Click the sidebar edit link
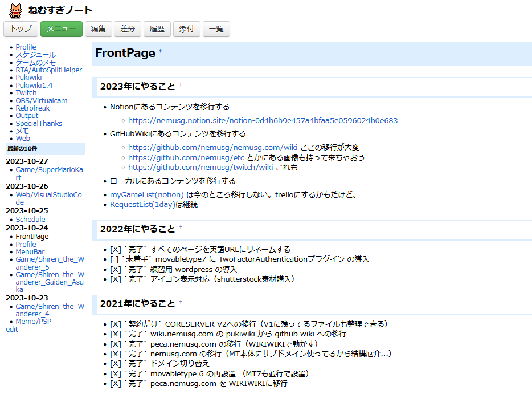 point(11,329)
